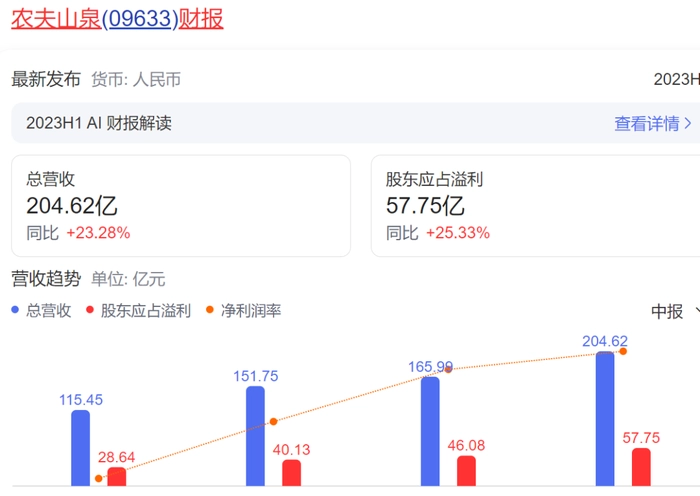
Task: Select the 总营收 204.62亿 summary card
Action: (x=181, y=206)
